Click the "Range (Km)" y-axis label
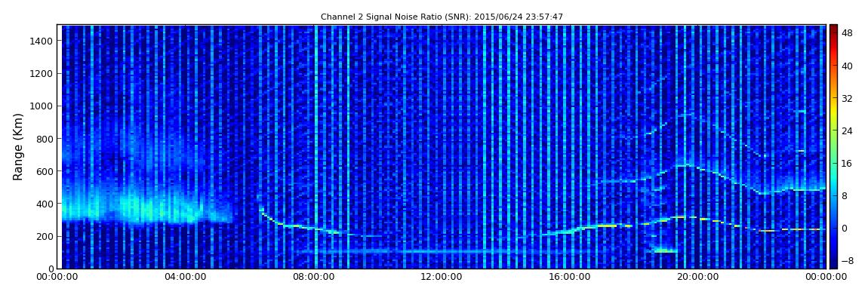868x307 pixels. (x=18, y=146)
